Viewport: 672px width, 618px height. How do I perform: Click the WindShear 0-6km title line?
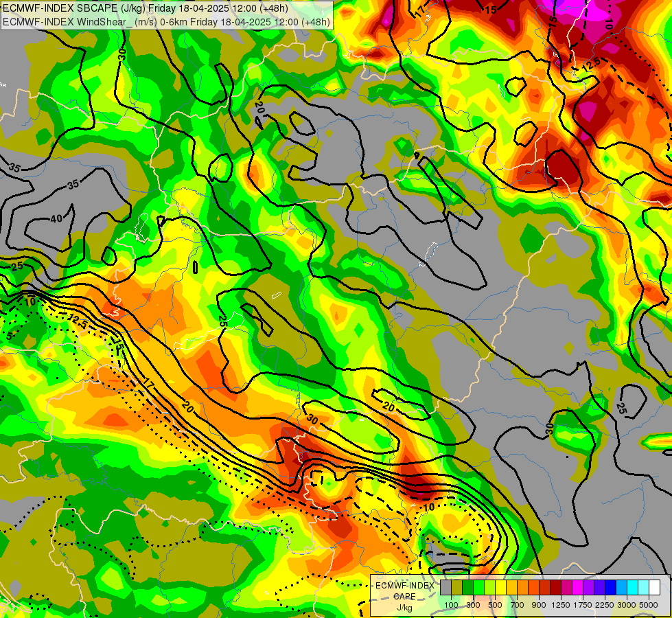pos(166,22)
